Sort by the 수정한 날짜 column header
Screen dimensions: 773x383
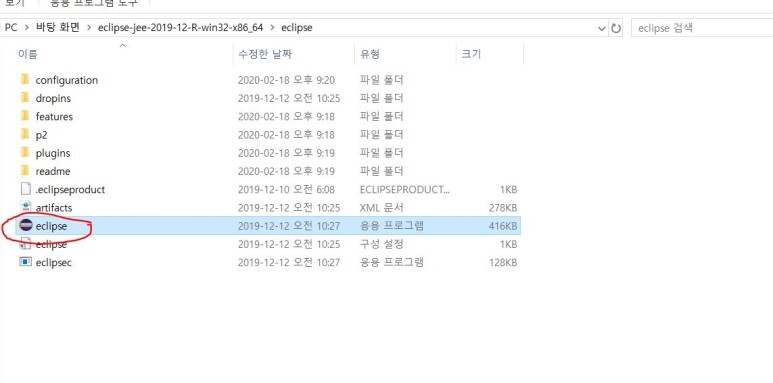coord(265,54)
